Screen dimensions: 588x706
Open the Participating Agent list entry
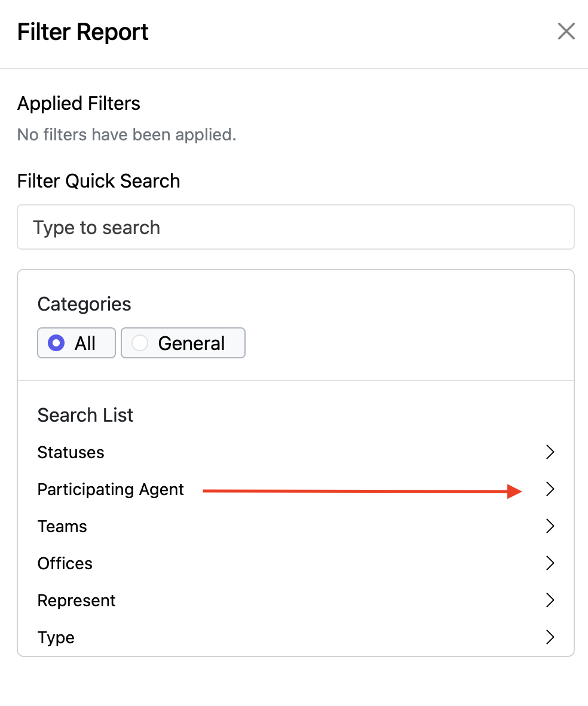pos(111,490)
